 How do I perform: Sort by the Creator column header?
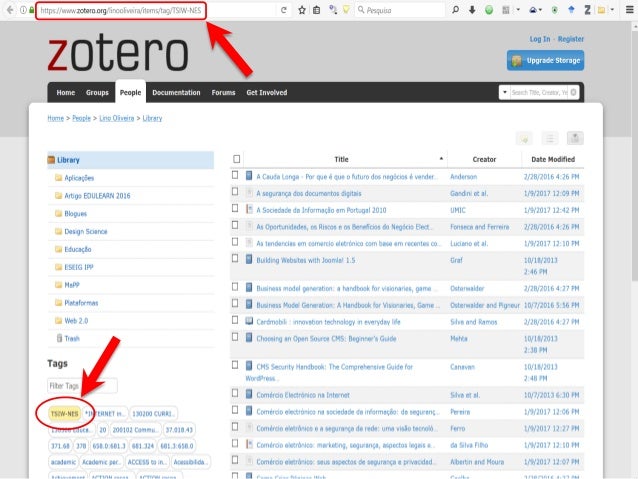pyautogui.click(x=484, y=159)
